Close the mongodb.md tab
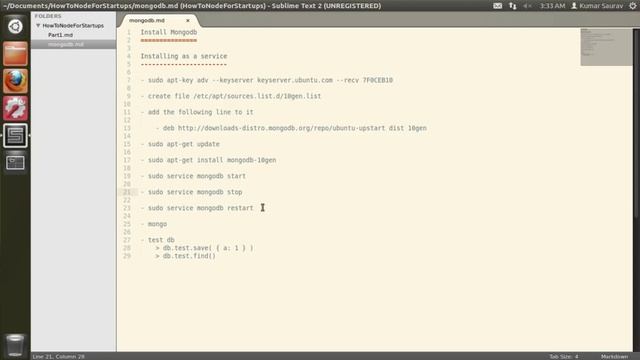Screen dimensions: 640x360 (188, 20)
